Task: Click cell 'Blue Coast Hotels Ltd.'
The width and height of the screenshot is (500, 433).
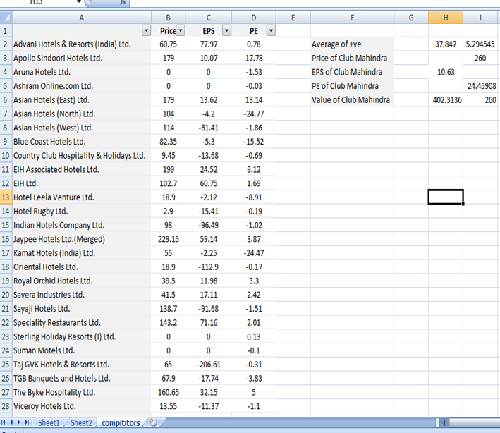Action: coord(82,142)
